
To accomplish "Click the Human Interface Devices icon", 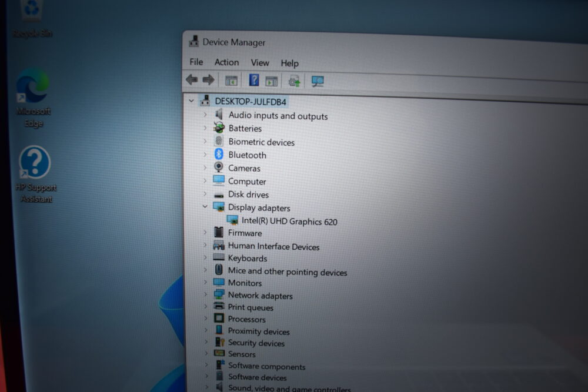I will (x=219, y=246).
